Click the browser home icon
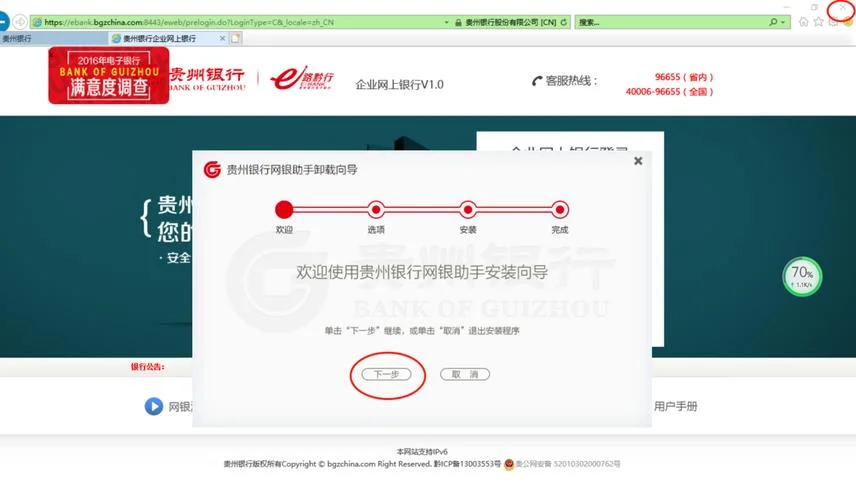This screenshot has width=856, height=500. (804, 22)
